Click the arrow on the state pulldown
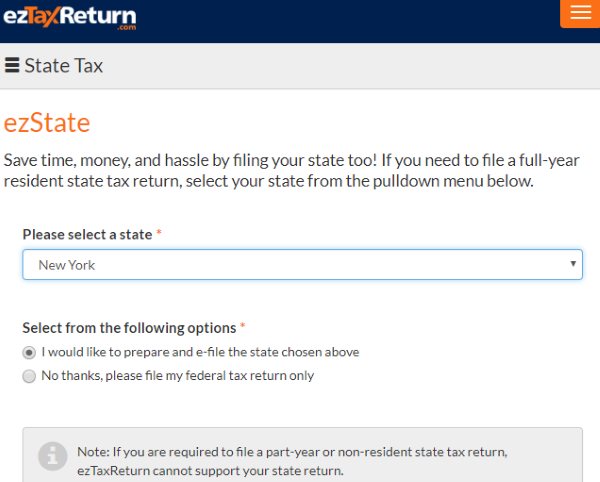 [573, 265]
